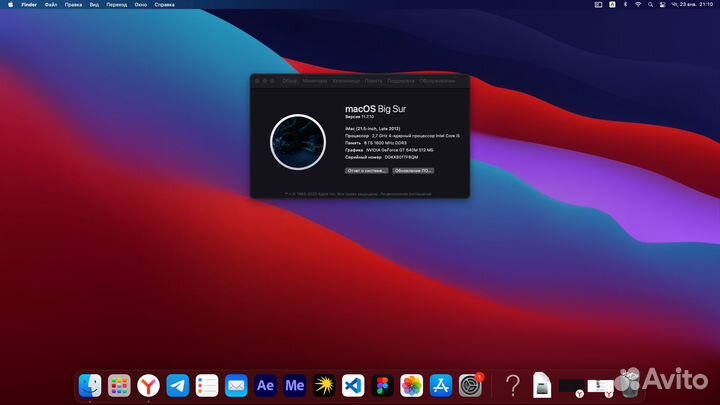Switch to the Обслуживание tab

coord(437,81)
